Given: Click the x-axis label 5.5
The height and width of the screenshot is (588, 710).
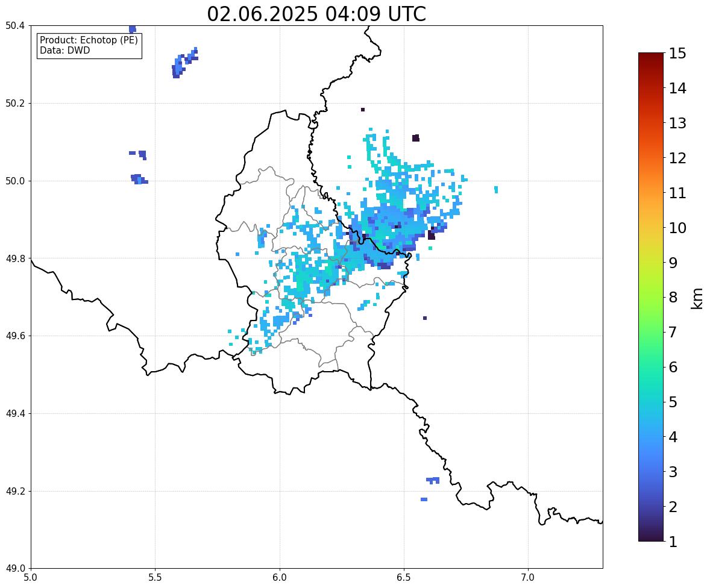Looking at the screenshot, I should pyautogui.click(x=156, y=578).
